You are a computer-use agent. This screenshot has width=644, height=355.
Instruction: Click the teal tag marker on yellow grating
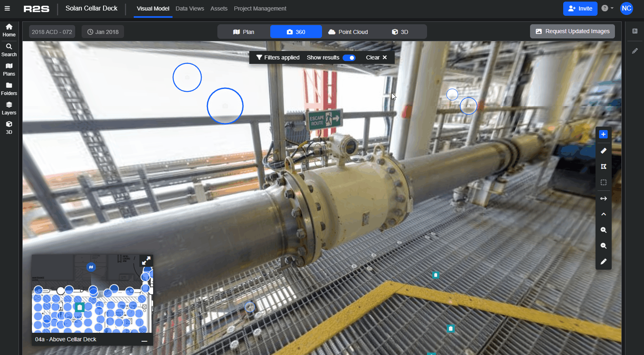coord(450,329)
